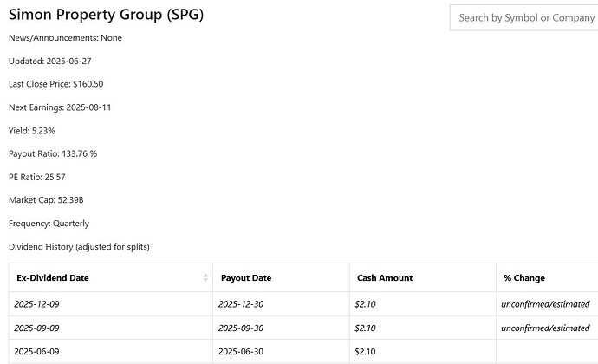Click the % Change column header

[547, 278]
